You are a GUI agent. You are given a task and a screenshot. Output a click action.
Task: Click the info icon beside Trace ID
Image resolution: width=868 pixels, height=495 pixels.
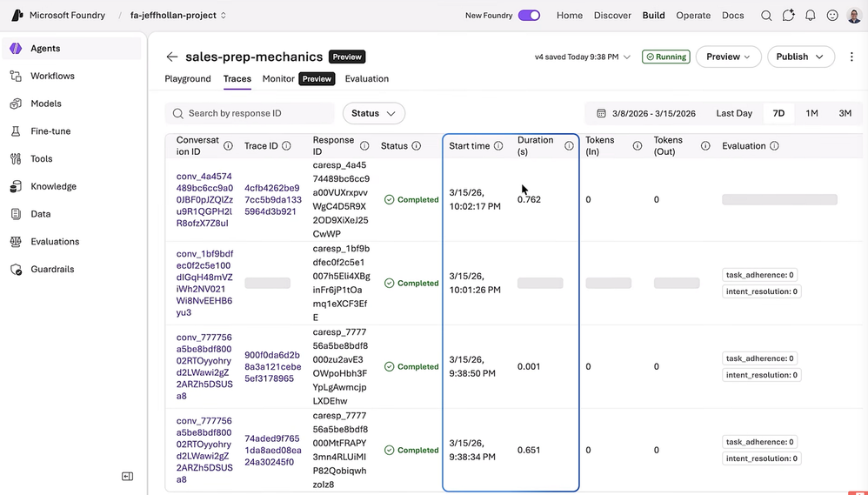286,146
